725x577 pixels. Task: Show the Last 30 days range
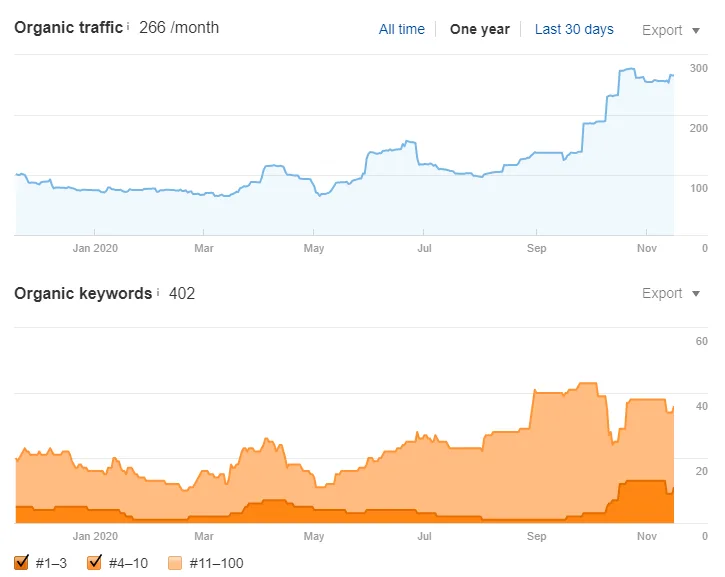coord(574,29)
